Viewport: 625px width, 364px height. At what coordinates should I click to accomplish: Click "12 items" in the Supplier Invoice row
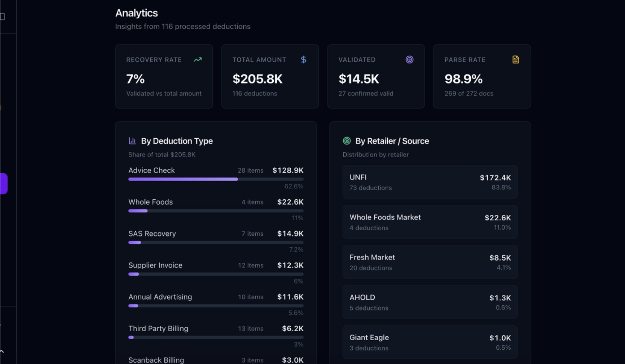click(251, 265)
